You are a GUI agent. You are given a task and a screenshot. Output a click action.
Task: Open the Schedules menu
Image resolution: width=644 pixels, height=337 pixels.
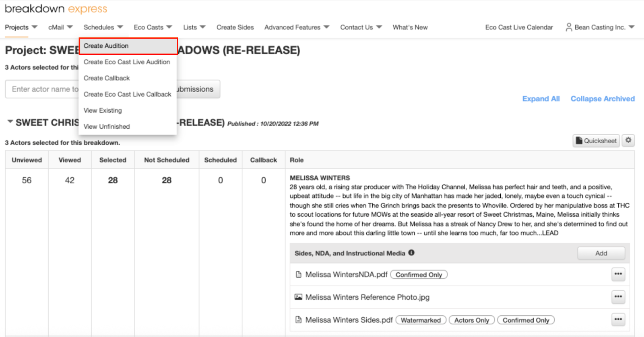[x=103, y=27]
